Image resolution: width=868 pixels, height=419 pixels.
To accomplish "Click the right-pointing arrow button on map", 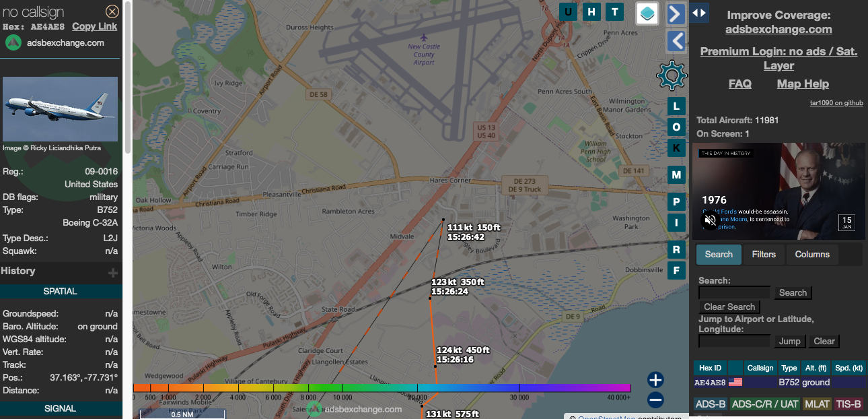I will [x=676, y=13].
